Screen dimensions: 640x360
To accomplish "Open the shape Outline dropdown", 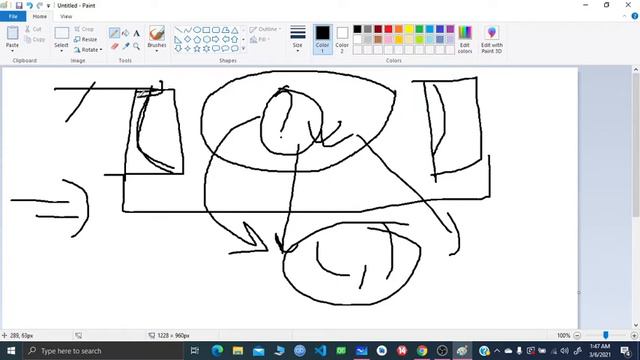I will 265,29.
